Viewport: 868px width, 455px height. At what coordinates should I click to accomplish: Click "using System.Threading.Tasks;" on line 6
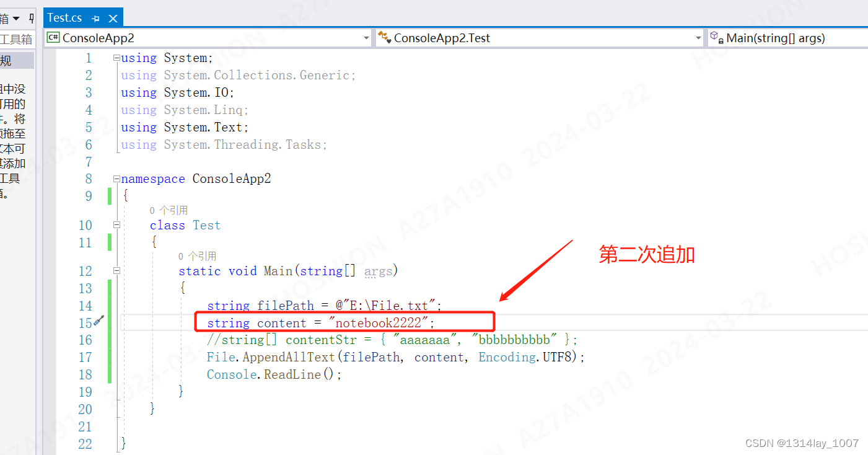224,145
